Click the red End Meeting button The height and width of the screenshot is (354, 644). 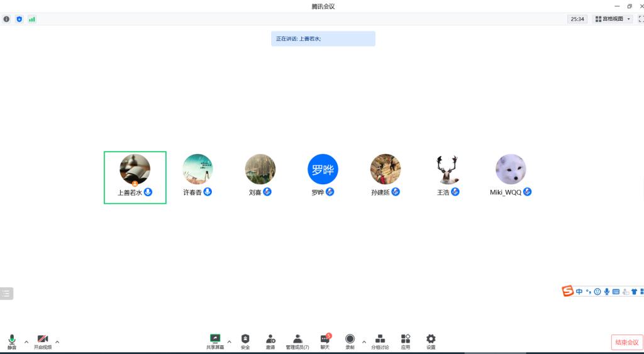pos(626,342)
